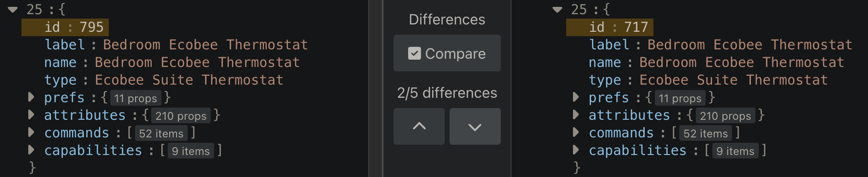Screen dimensions: 868x177
Task: Expand attributes object in left panel
Action: pyautogui.click(x=31, y=114)
